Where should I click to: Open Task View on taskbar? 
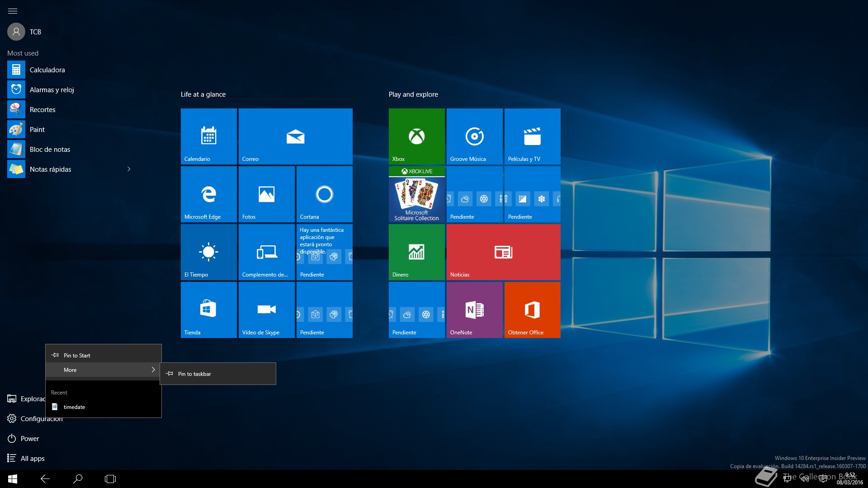click(x=110, y=479)
